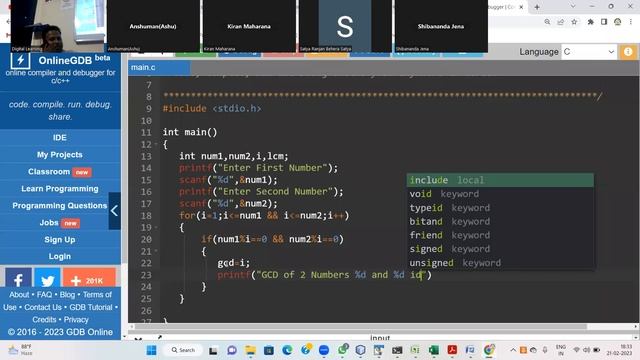640x360 pixels.
Task: Toggle the browser side panel icon
Action: point(604,22)
